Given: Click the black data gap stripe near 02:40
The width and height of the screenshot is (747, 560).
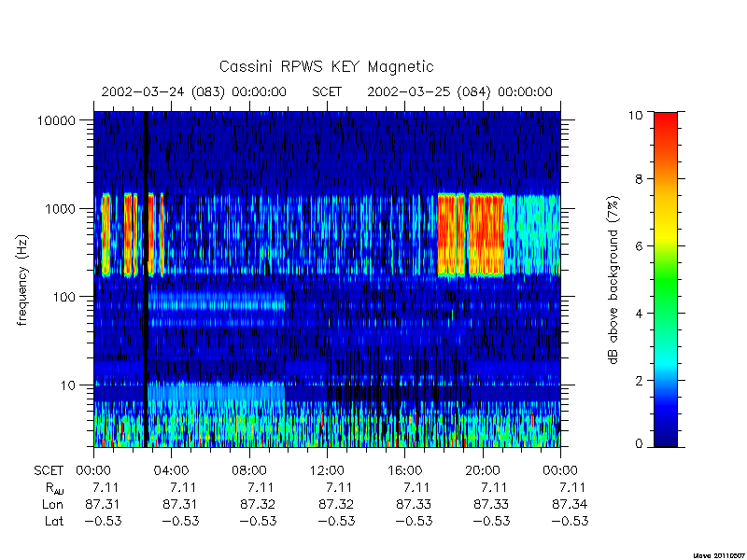Looking at the screenshot, I should (146, 279).
